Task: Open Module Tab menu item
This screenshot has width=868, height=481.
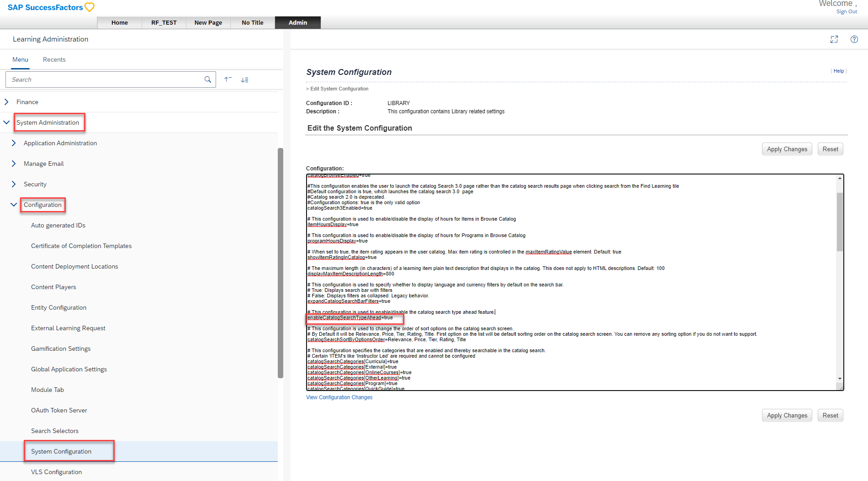Action: (x=48, y=390)
